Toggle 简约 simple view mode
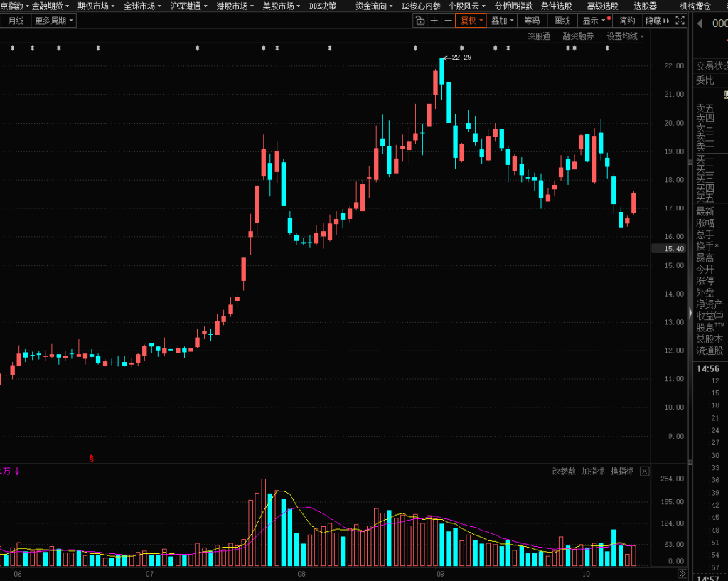Viewport: 728px width, 581px height. 627,21
